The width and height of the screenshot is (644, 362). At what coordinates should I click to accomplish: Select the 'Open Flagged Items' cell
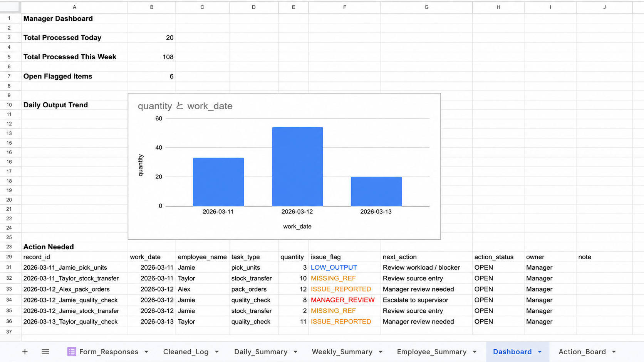74,76
